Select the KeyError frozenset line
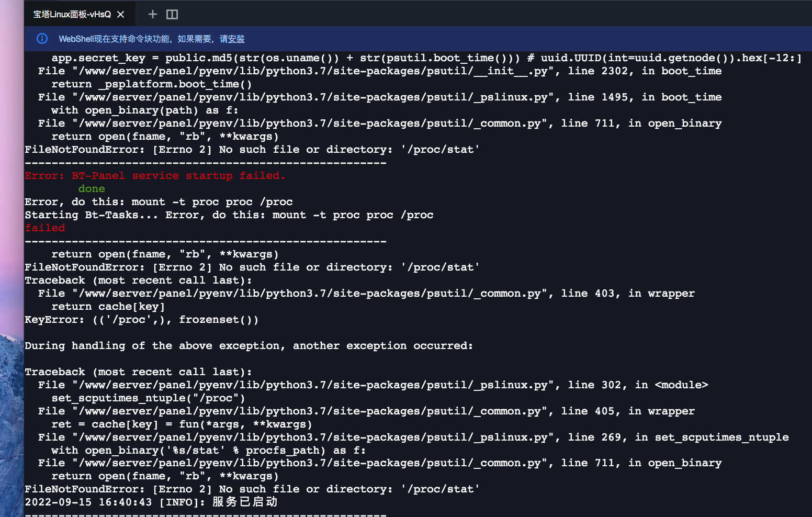 pos(141,319)
